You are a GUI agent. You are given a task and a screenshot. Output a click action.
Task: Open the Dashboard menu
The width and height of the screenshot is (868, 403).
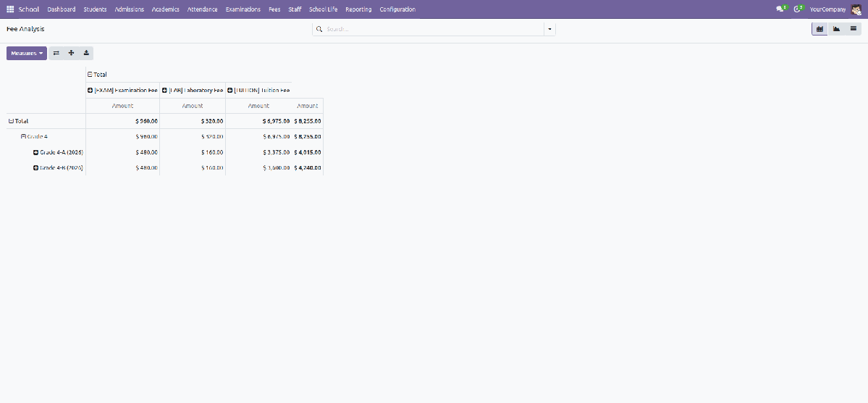62,9
